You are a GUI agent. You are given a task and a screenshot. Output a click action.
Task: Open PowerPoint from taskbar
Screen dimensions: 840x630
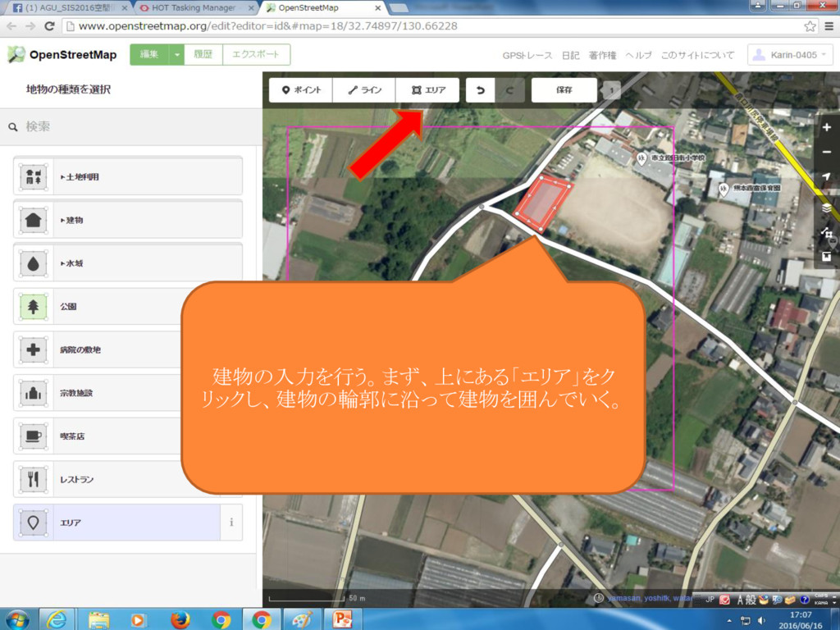click(x=342, y=619)
